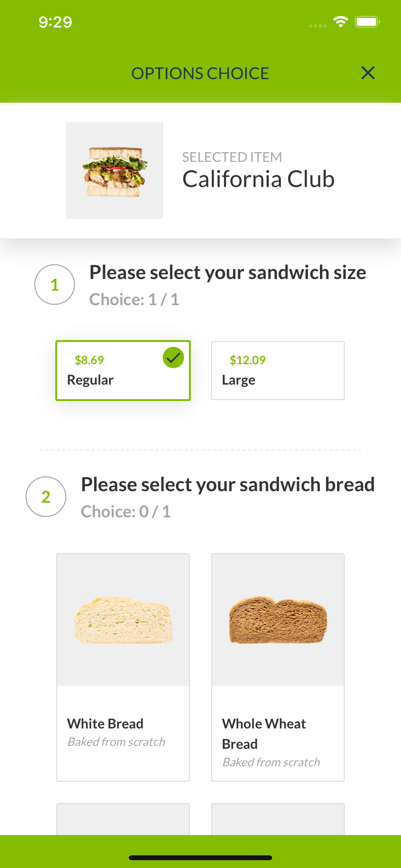Tap the white bread slice image
Viewport: 401px width, 868px height.
123,620
